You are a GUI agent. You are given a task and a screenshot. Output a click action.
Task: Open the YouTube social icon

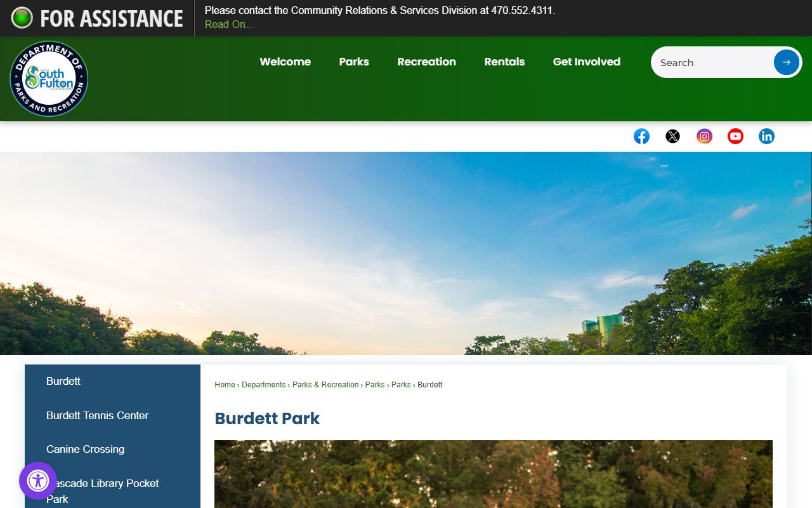735,136
